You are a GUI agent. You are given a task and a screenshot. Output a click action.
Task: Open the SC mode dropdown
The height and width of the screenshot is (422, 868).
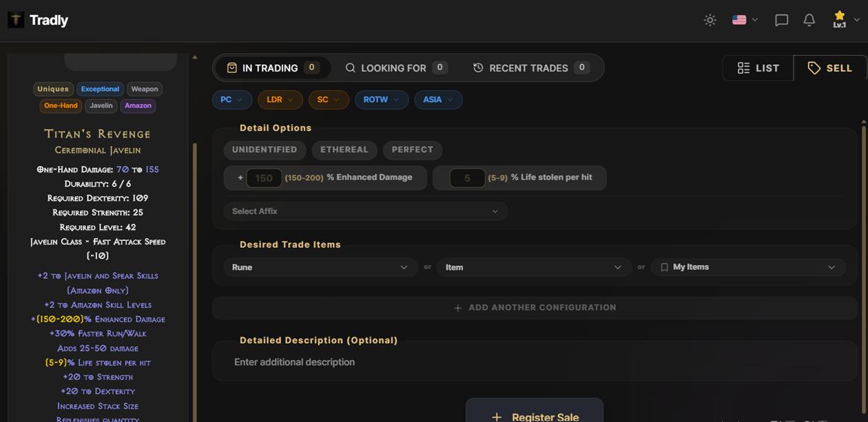[329, 100]
